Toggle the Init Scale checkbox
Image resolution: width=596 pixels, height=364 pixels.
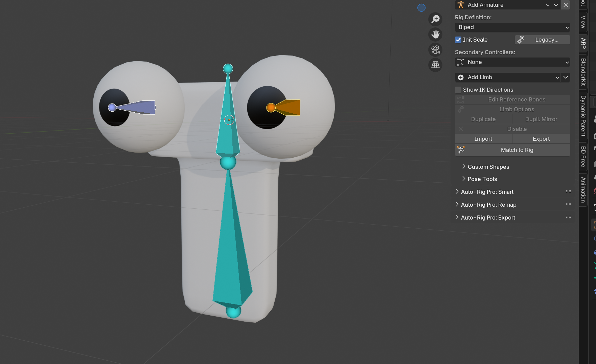[458, 40]
